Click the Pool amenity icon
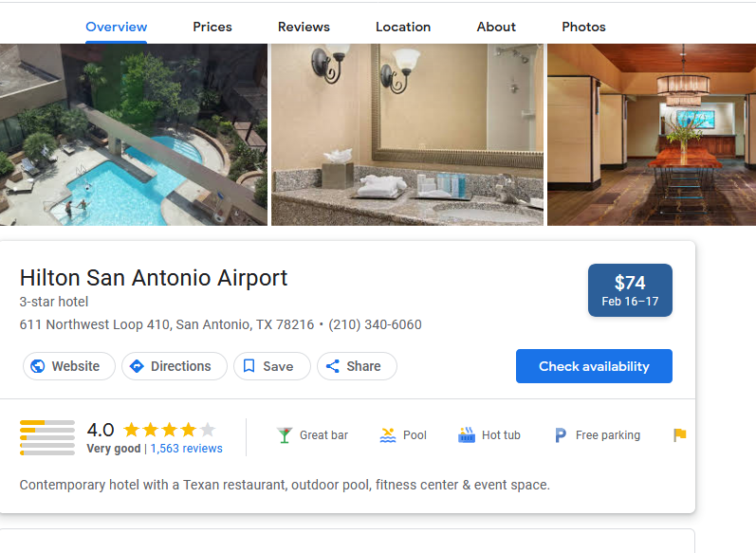 [x=387, y=435]
